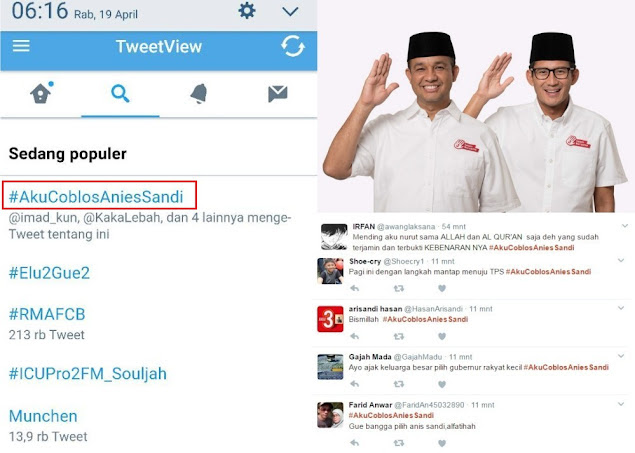
Task: Open the Munchen trending topic
Action: 43,416
